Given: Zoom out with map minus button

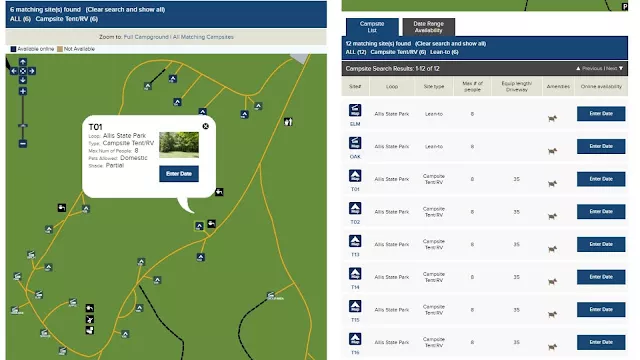Looking at the screenshot, I should point(23,144).
